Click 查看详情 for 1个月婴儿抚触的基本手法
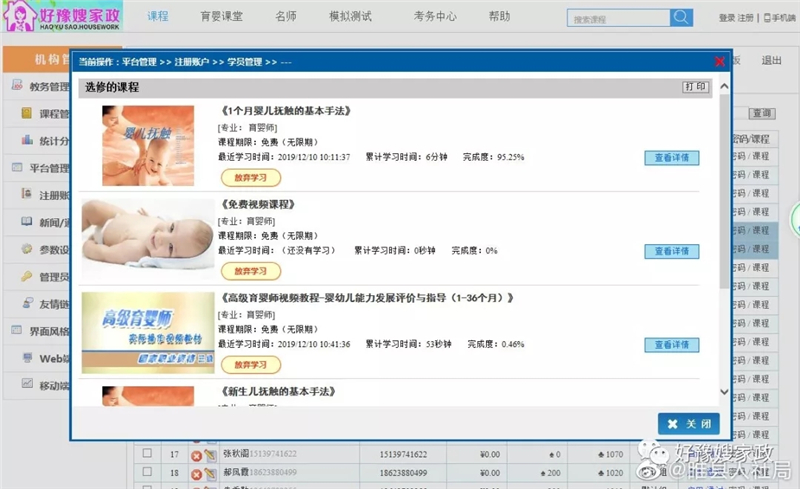This screenshot has width=800, height=489. [x=671, y=158]
